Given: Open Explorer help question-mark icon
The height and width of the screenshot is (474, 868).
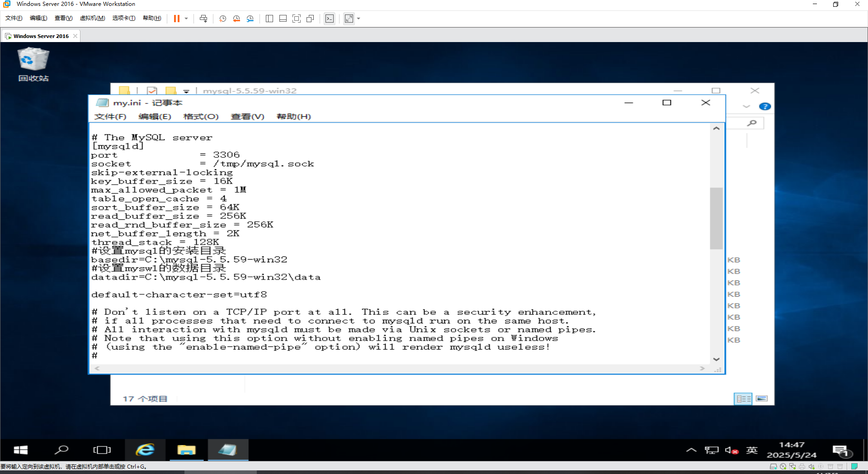Looking at the screenshot, I should [764, 106].
